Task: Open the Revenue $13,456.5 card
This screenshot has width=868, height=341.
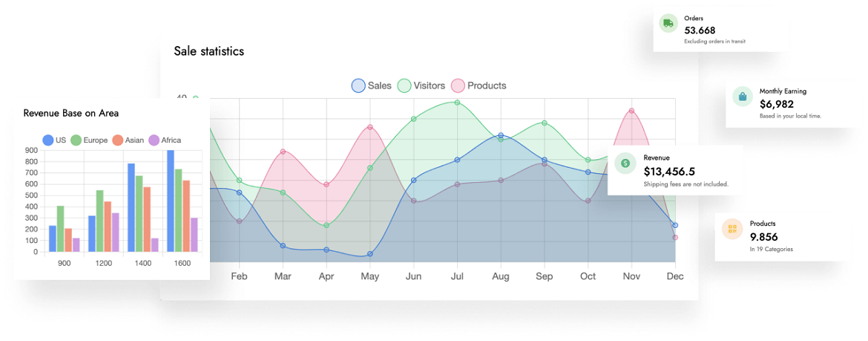Action: 675,171
